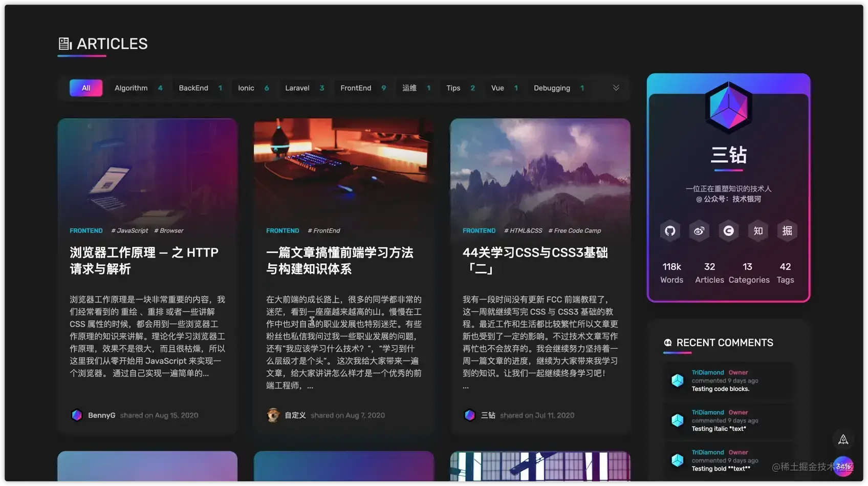868x486 pixels.
Task: Click BennyG author avatar
Action: (x=77, y=415)
